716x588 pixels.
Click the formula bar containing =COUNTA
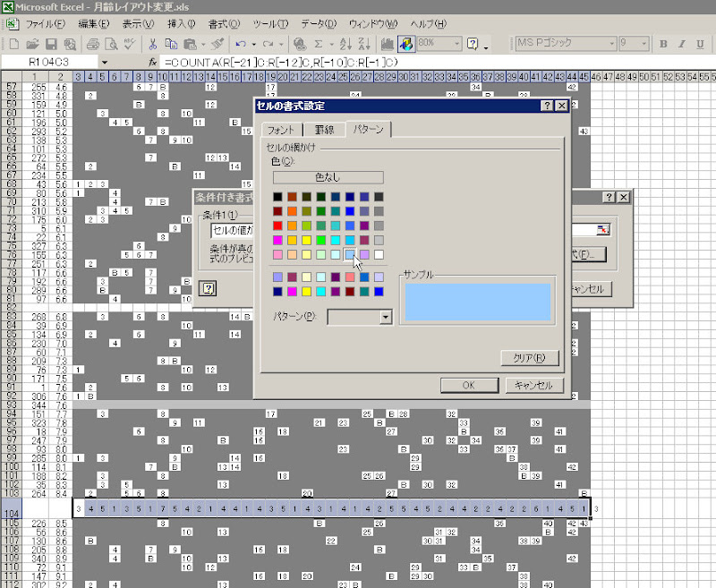pyautogui.click(x=438, y=62)
